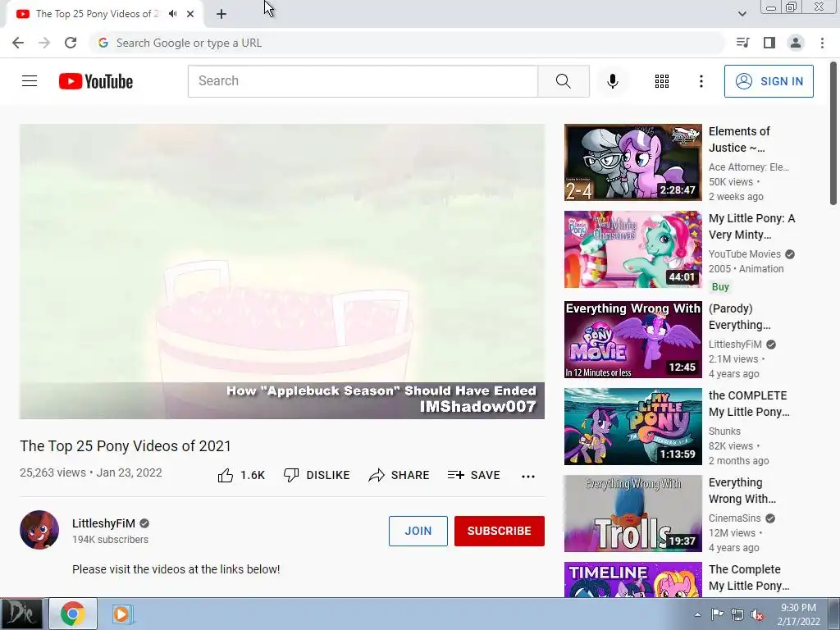Open the YouTube apps grid

point(662,81)
